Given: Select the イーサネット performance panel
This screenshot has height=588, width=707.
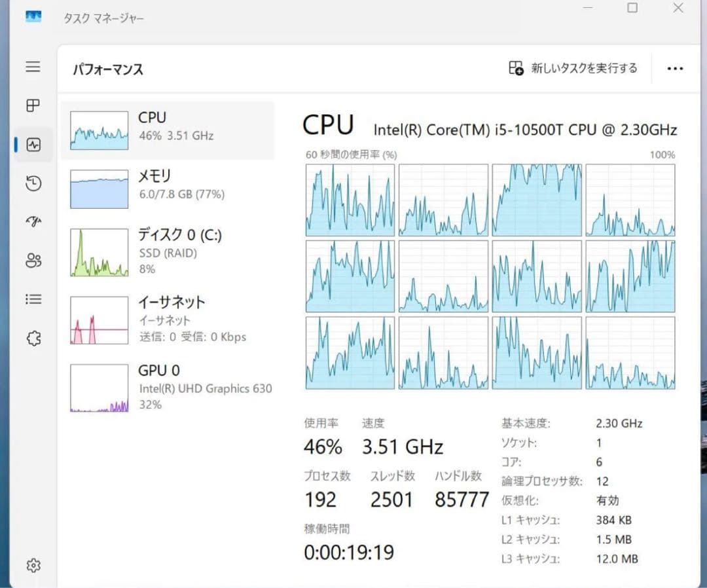Looking at the screenshot, I should tap(167, 320).
